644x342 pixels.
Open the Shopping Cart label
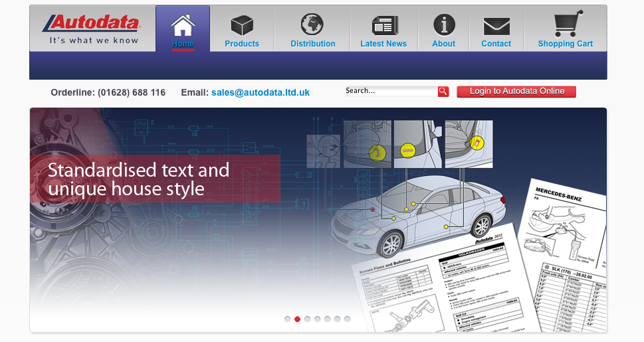coord(566,44)
